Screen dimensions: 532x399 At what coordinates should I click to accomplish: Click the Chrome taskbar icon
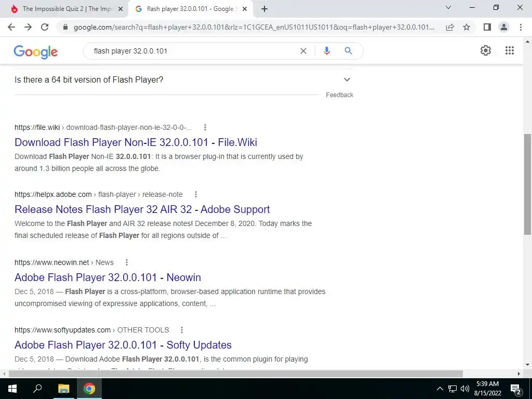(x=89, y=389)
